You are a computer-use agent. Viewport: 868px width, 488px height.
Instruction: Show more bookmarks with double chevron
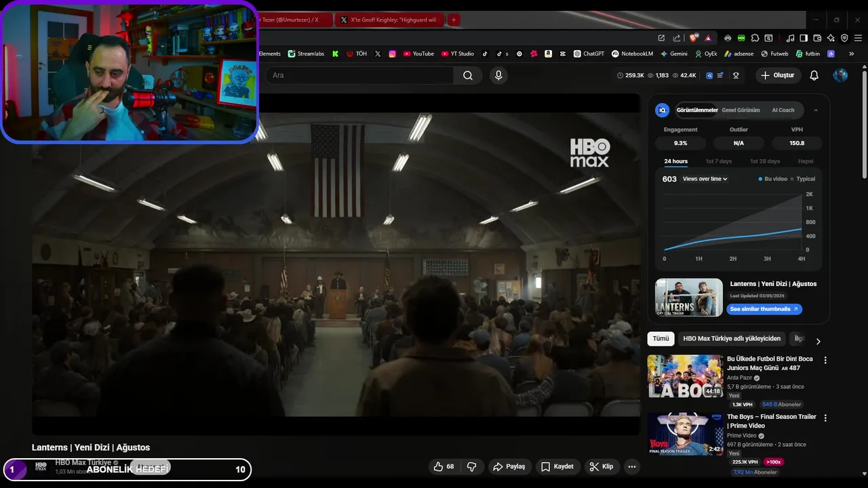point(852,54)
